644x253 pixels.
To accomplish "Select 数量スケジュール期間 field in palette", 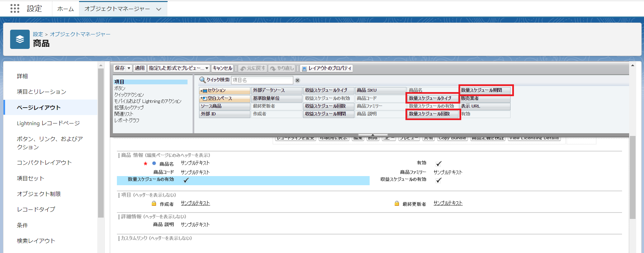I will pos(485,90).
